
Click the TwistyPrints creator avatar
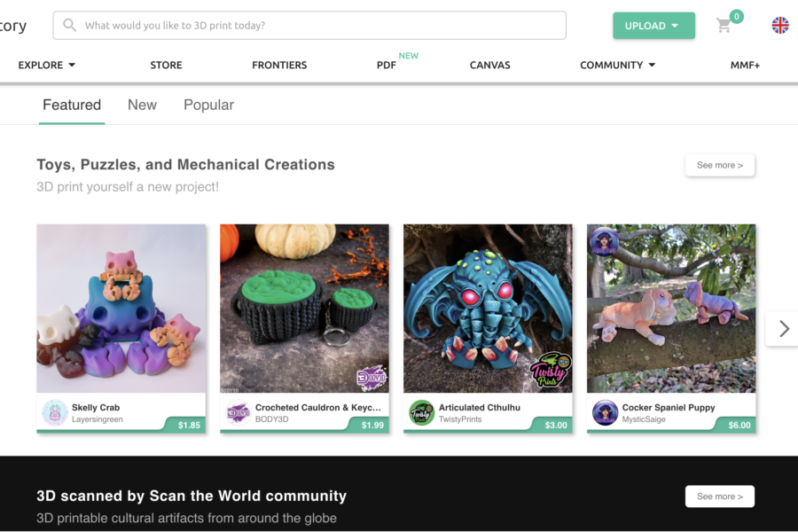(x=422, y=413)
